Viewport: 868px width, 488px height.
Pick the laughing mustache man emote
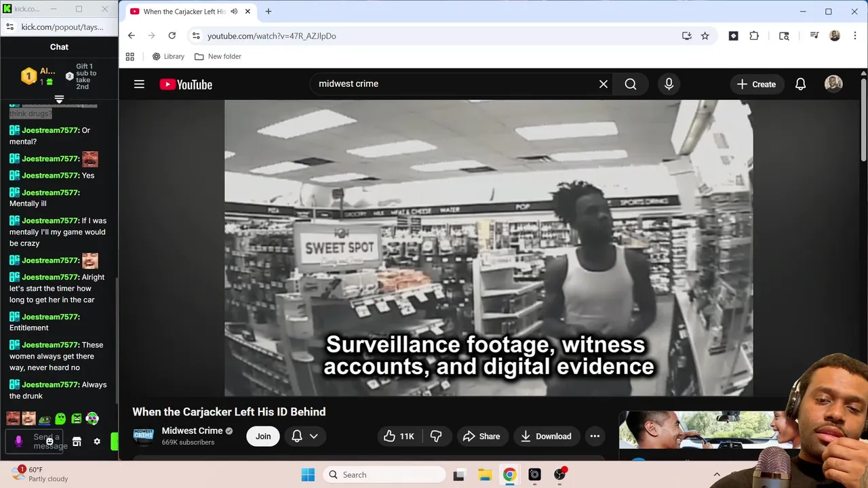tap(13, 419)
